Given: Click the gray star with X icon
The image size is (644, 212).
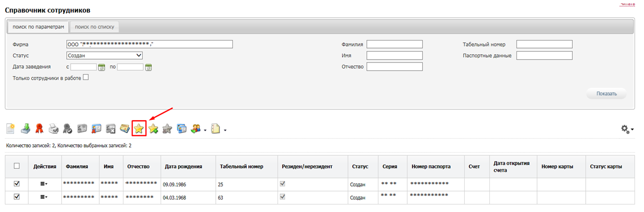Looking at the screenshot, I should tap(168, 129).
